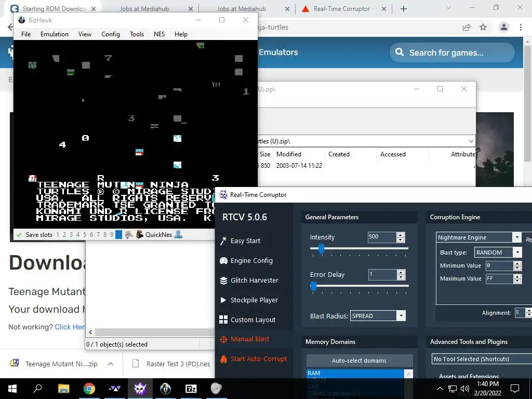Open the Windows Start menu
Image resolution: width=532 pixels, height=399 pixels.
click(x=12, y=389)
